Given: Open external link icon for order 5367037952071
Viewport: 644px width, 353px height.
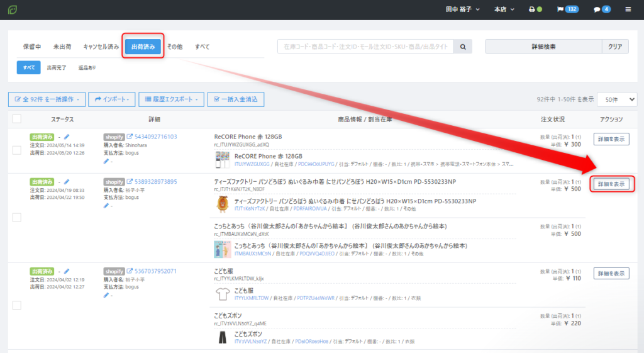Looking at the screenshot, I should (130, 271).
